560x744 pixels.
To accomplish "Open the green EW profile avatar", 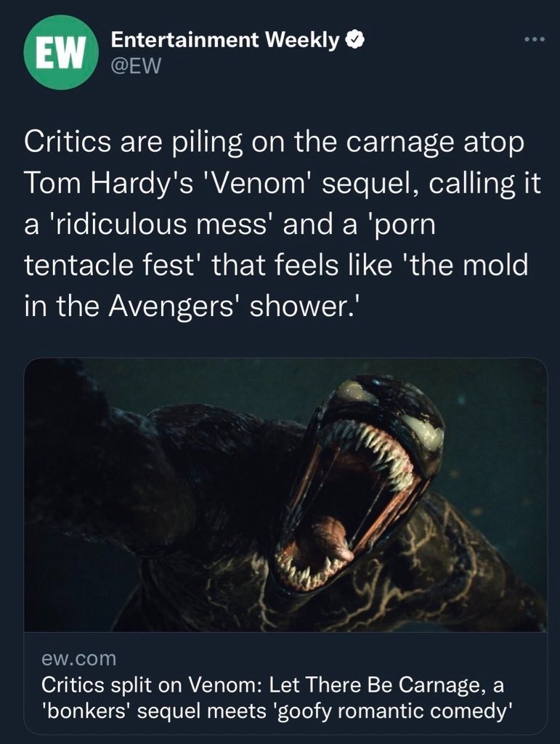I will 61,52.
